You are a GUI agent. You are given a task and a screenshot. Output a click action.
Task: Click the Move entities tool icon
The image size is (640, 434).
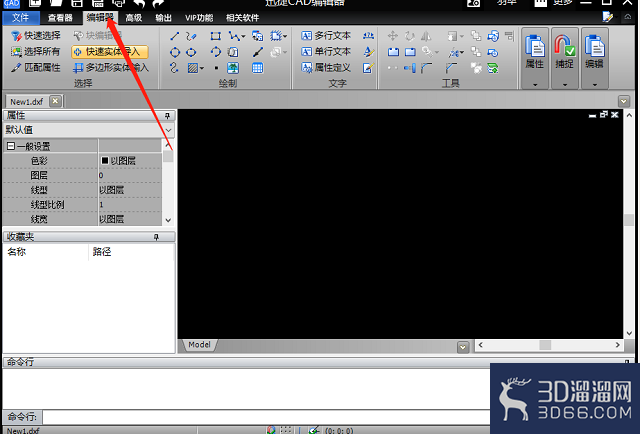393,36
